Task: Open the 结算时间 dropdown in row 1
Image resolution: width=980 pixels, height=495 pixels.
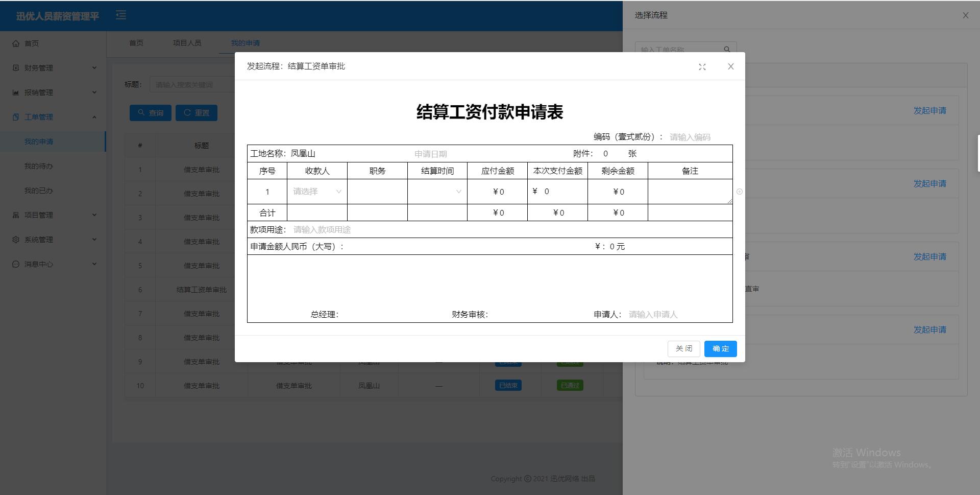Action: click(437, 192)
